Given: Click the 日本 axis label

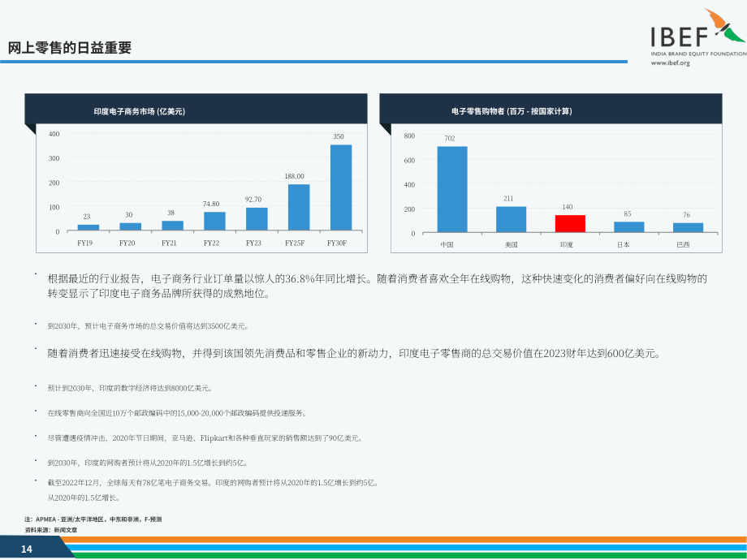Looking at the screenshot, I should pyautogui.click(x=623, y=245).
